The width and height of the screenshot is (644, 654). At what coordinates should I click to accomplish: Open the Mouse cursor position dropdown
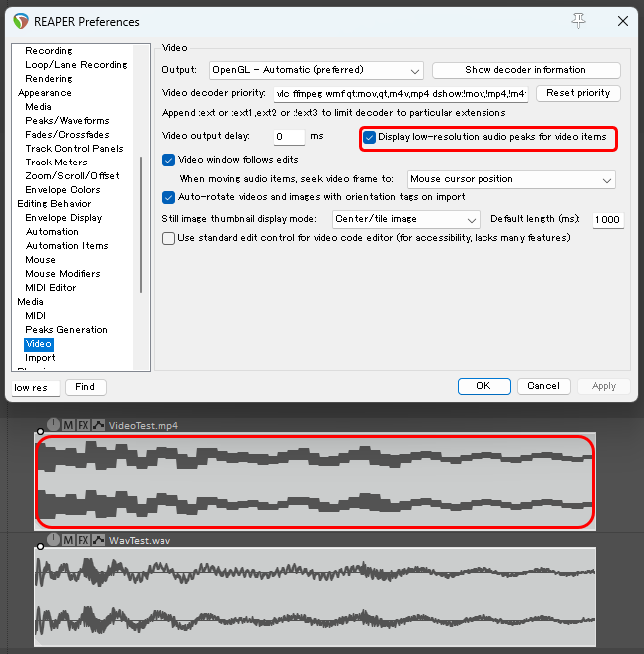pyautogui.click(x=511, y=179)
